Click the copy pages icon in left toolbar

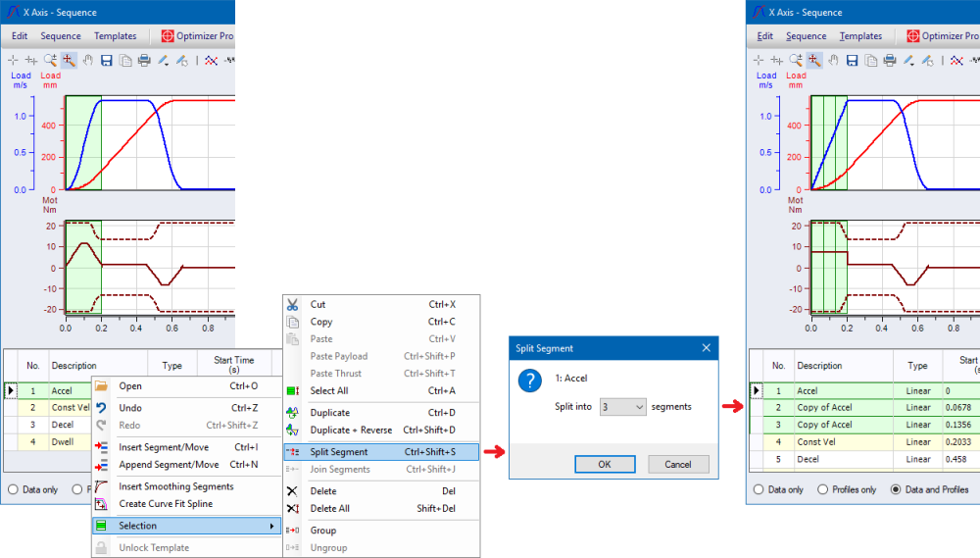pyautogui.click(x=125, y=61)
